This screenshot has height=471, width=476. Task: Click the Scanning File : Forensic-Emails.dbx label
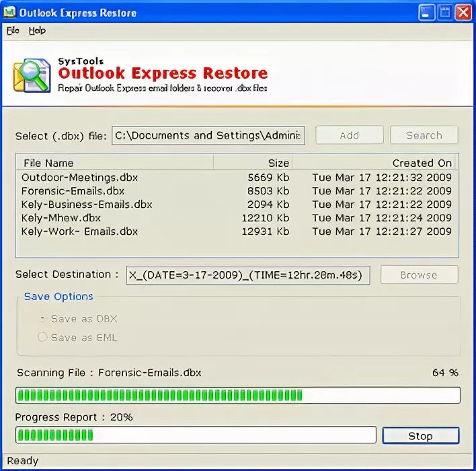pyautogui.click(x=109, y=373)
